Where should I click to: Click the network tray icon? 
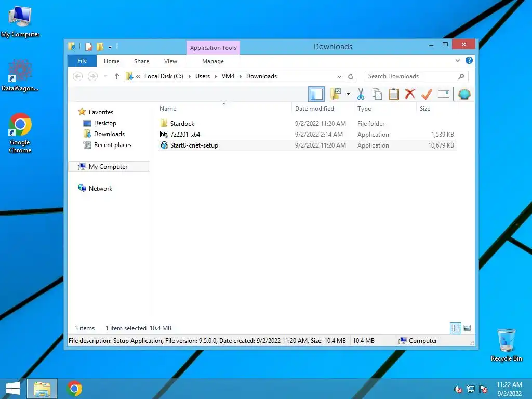[x=471, y=389]
